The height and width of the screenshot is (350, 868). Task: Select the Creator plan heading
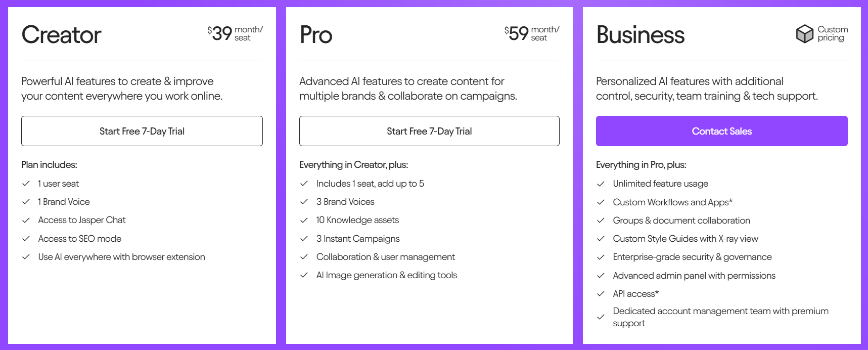pyautogui.click(x=61, y=34)
